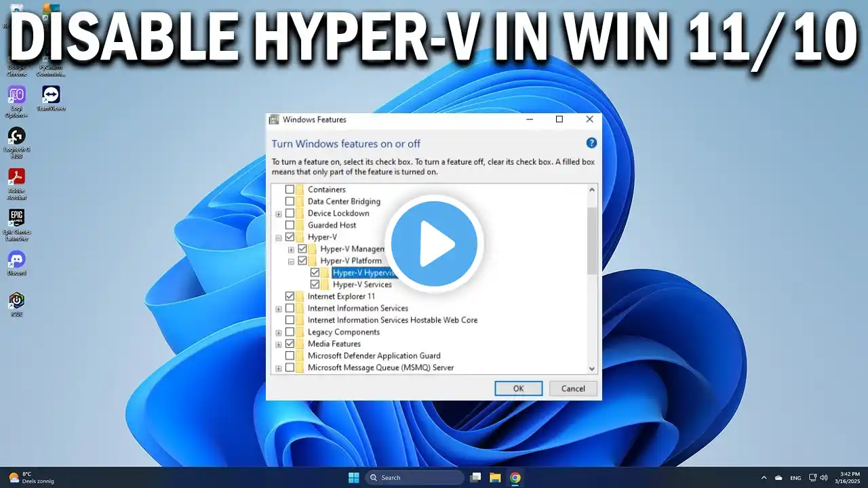
Task: Toggle the Legacy Components checkbox
Action: [290, 332]
